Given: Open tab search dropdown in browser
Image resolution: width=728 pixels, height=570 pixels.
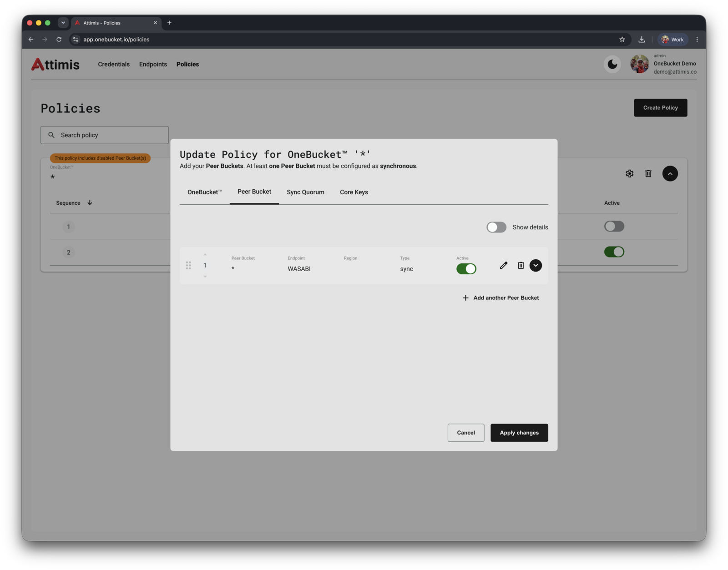Looking at the screenshot, I should click(63, 23).
